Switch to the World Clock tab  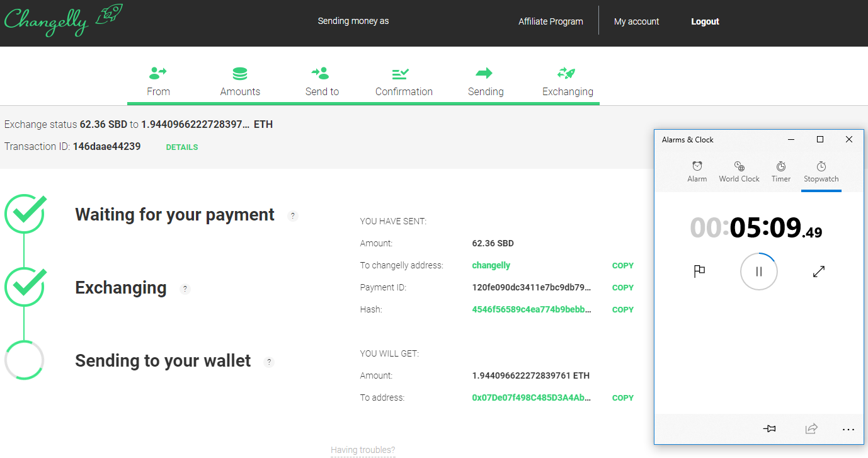point(740,171)
